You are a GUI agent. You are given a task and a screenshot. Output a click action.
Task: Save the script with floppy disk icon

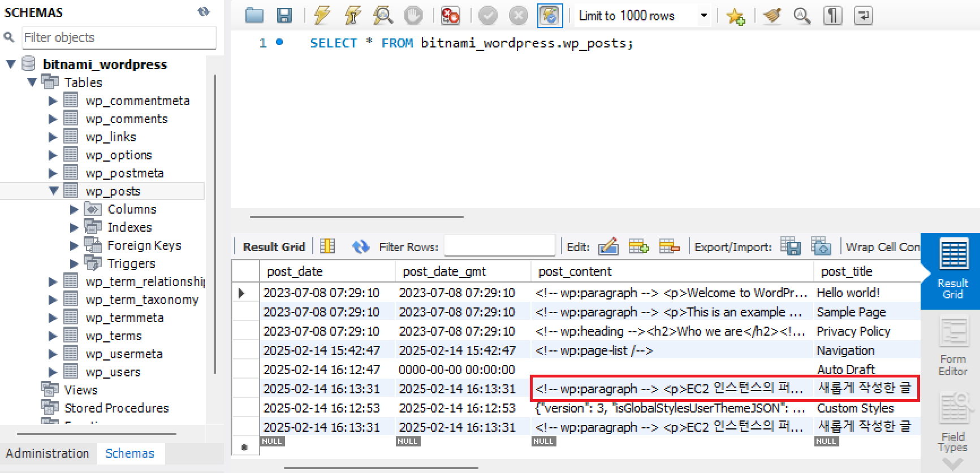[x=284, y=15]
